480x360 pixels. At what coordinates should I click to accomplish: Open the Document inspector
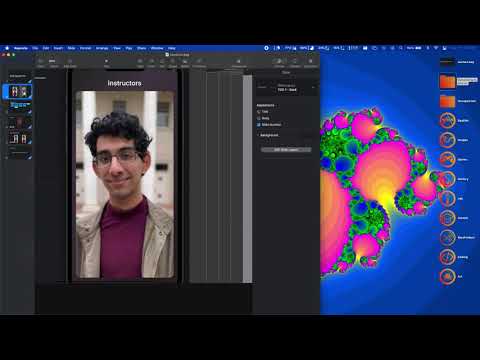click(310, 63)
